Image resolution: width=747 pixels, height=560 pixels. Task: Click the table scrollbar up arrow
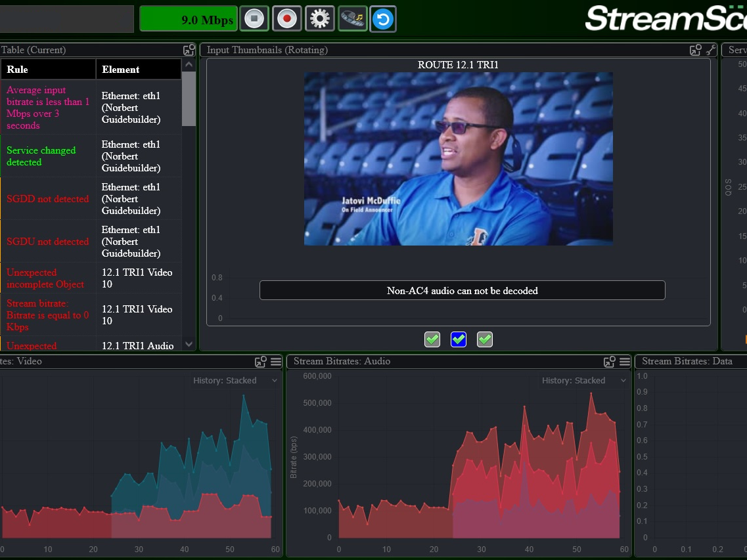click(189, 65)
